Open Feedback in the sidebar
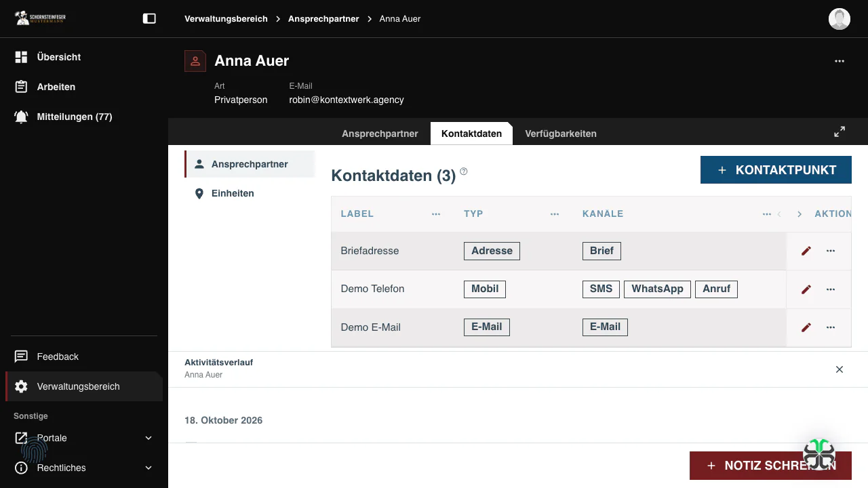This screenshot has height=488, width=868. (x=84, y=357)
